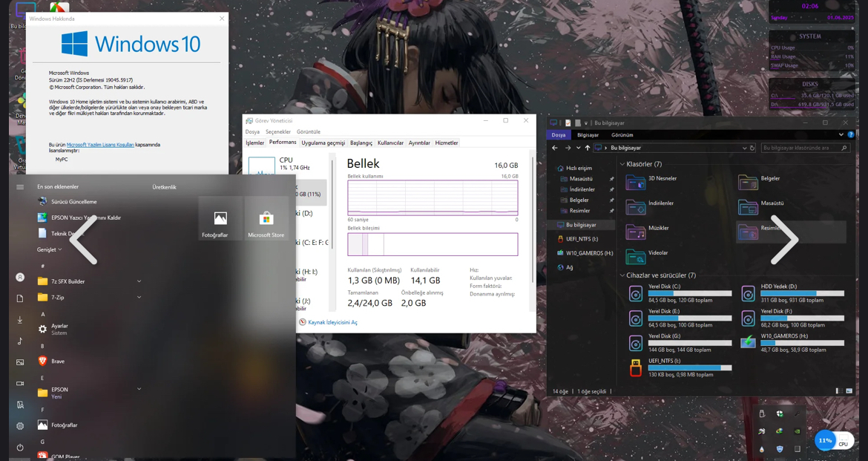The image size is (868, 461).
Task: Open the Müzikler folder icon
Action: click(x=636, y=232)
